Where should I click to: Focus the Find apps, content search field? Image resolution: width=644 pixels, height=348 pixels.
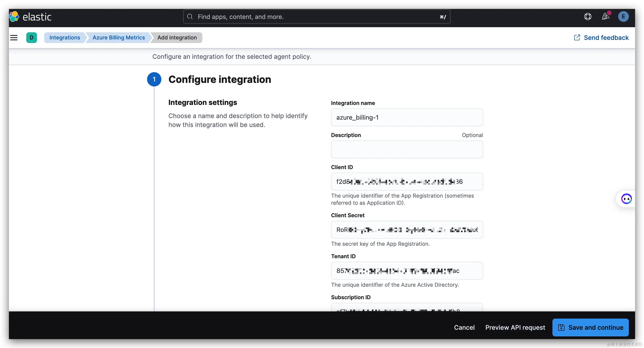[317, 16]
